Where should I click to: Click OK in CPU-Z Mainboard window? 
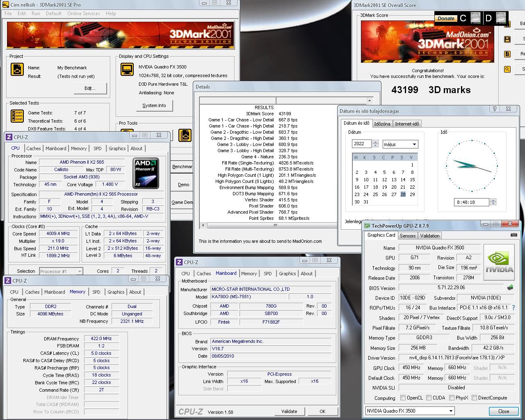(322, 411)
